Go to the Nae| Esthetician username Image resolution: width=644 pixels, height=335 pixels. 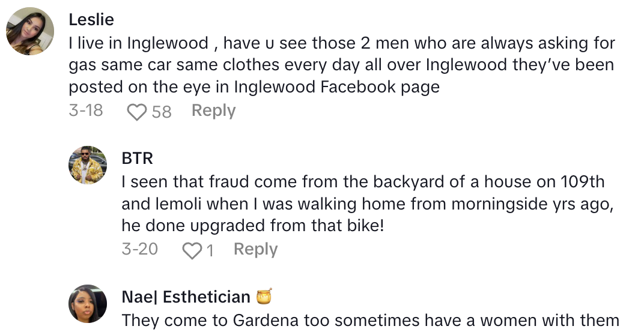186,297
